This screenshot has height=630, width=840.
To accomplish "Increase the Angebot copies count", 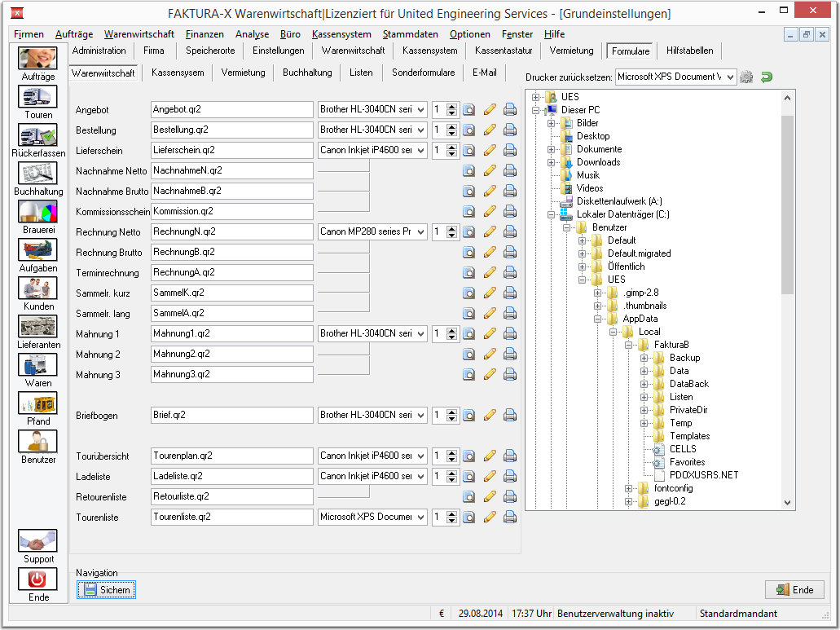I will pos(452,107).
